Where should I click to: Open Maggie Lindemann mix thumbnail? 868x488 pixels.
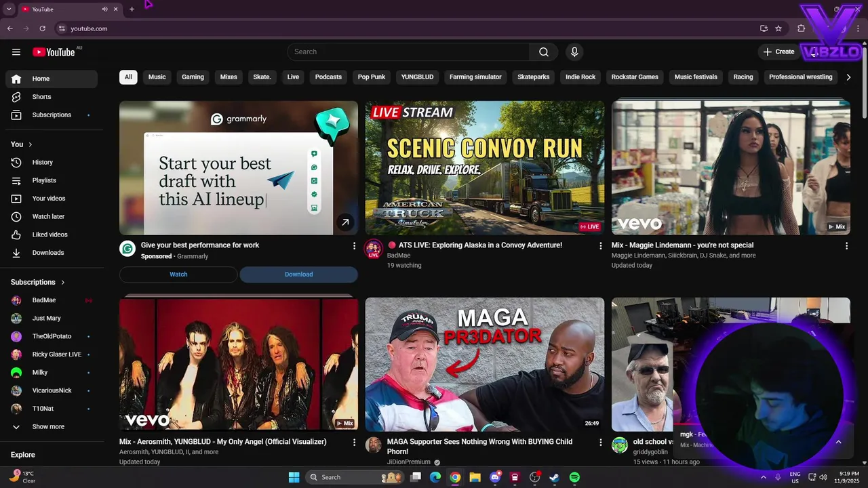point(731,168)
